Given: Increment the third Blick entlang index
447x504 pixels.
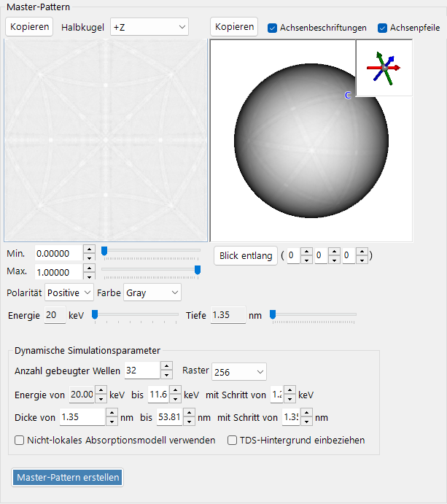Looking at the screenshot, I should [x=362, y=252].
